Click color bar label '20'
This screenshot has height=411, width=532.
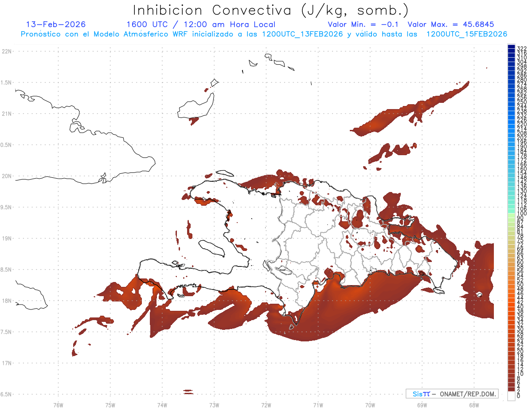520,352
